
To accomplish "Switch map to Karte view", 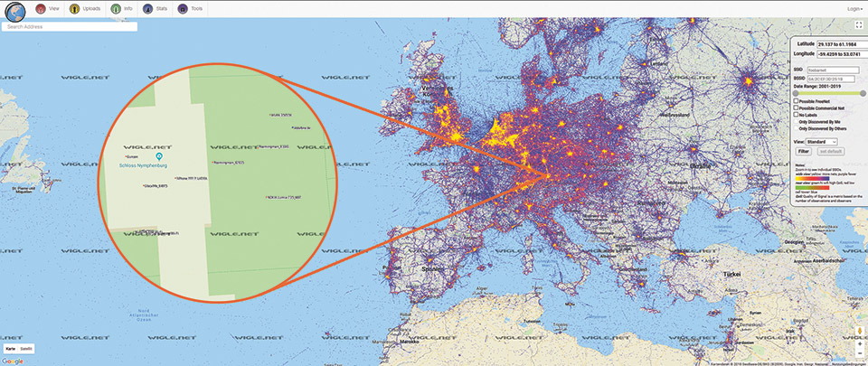I will click(10, 349).
